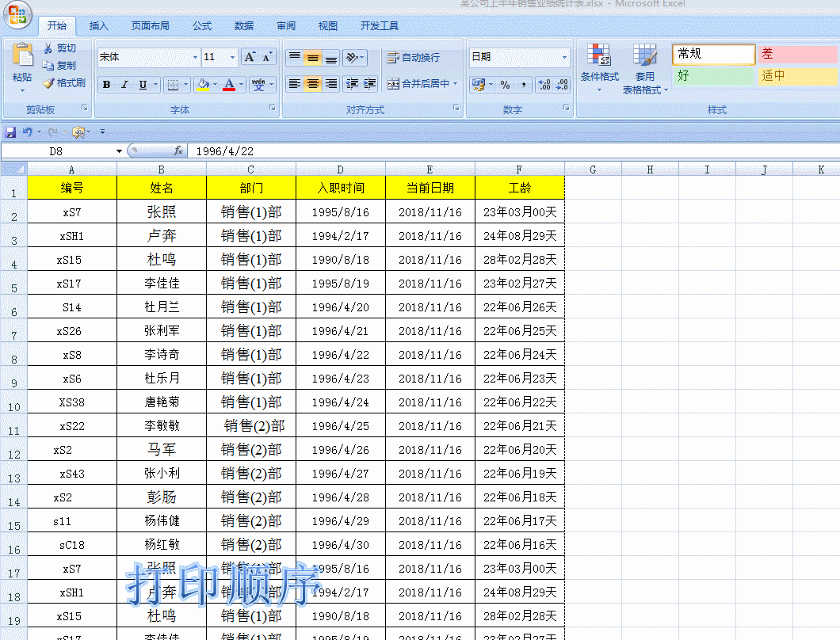Click the accounting currency format icon

478,84
